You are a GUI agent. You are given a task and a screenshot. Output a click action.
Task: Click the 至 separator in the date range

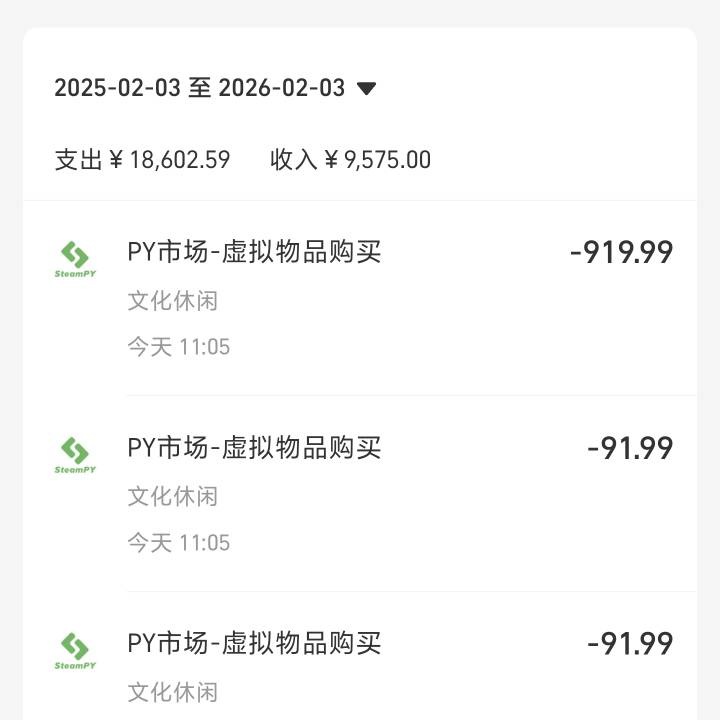coord(200,88)
